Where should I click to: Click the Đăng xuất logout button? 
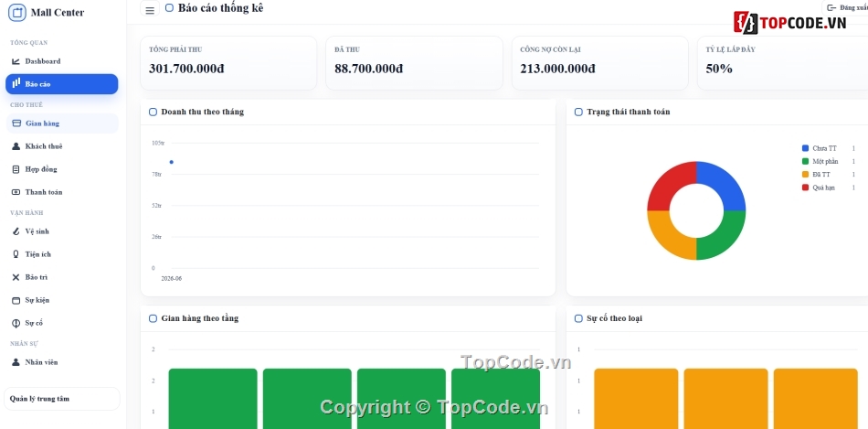[x=846, y=7]
